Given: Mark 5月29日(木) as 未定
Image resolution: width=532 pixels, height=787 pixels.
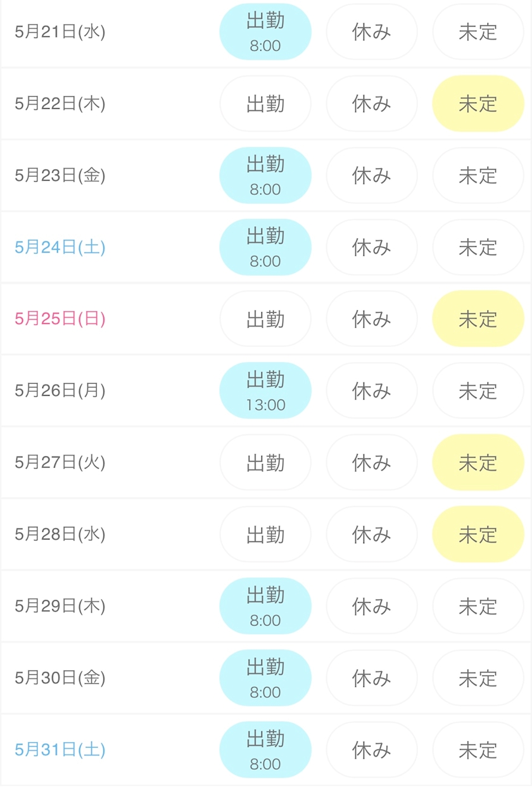Looking at the screenshot, I should 478,606.
